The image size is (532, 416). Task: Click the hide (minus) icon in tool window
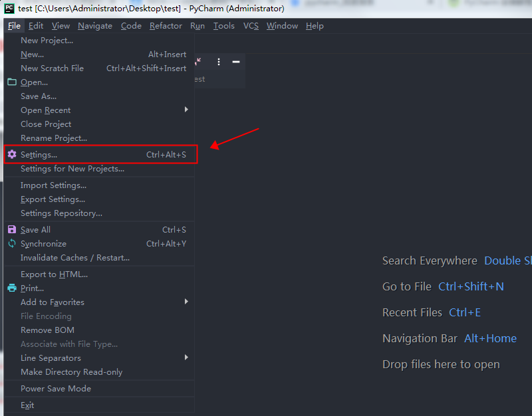point(236,62)
